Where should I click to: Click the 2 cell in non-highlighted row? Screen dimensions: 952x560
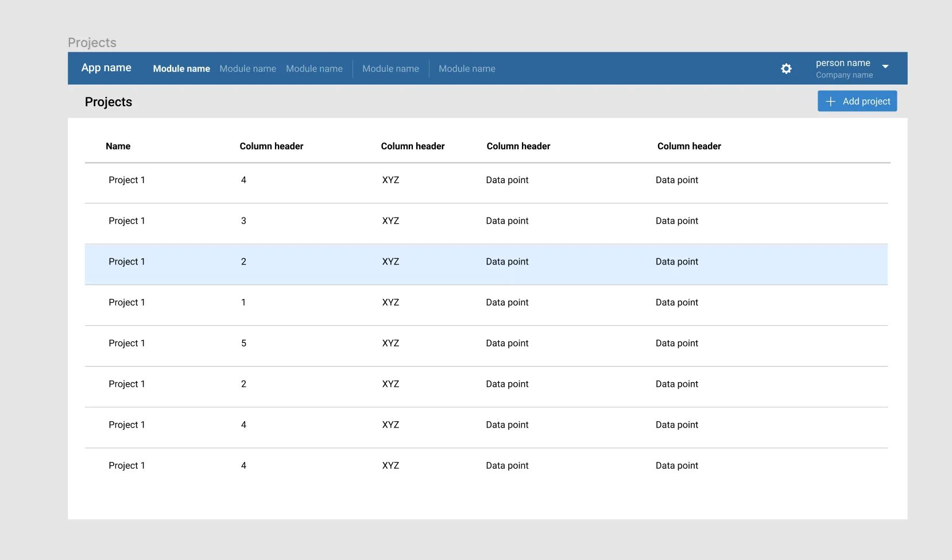[243, 384]
